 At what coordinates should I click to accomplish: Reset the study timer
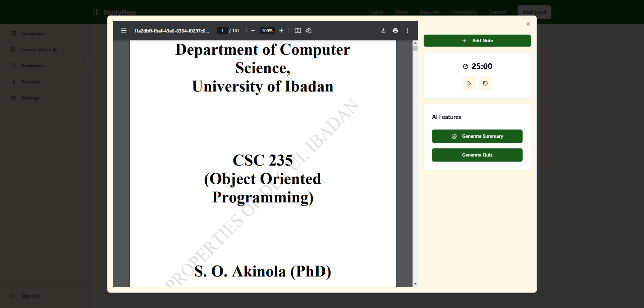(x=485, y=83)
